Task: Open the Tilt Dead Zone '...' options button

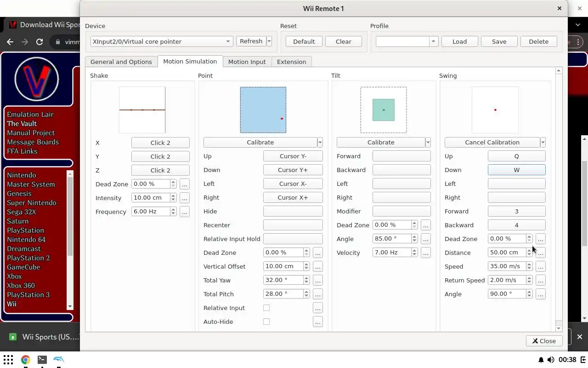Action: (425, 225)
